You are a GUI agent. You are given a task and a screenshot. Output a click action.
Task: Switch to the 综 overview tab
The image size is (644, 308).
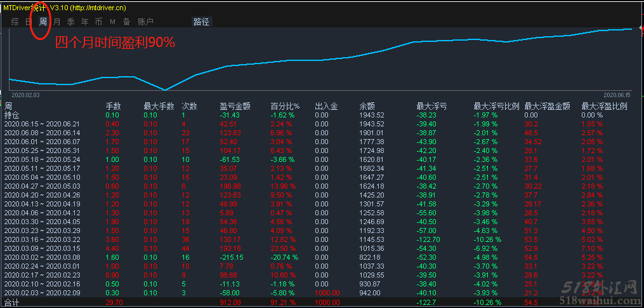15,22
